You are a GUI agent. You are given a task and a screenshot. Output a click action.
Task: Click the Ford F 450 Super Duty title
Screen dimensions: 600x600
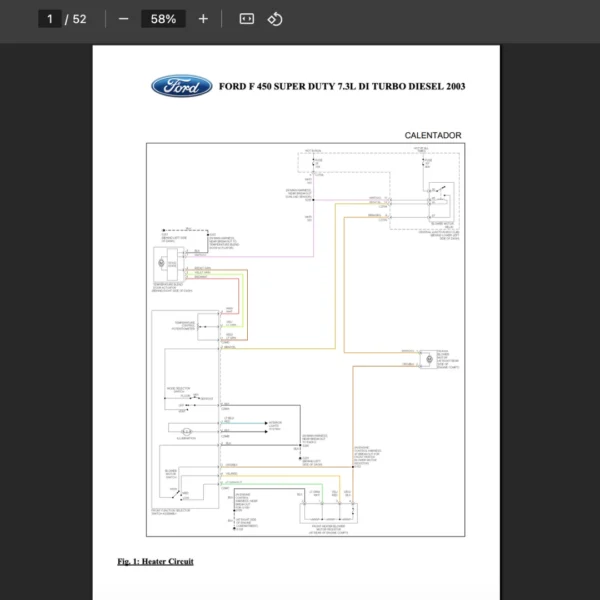click(342, 86)
